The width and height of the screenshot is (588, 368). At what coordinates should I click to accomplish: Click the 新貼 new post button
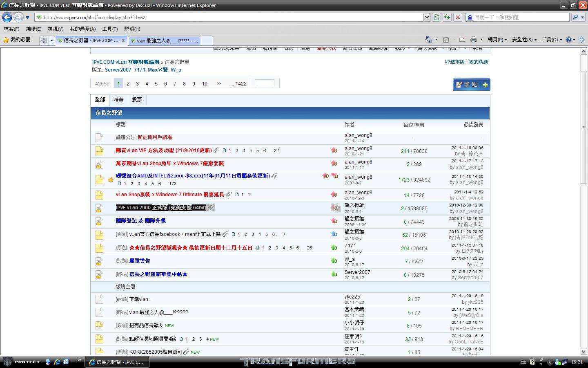click(x=471, y=85)
